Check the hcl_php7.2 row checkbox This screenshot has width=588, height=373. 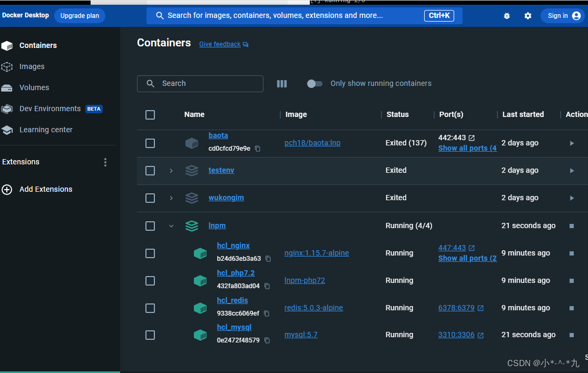click(150, 281)
